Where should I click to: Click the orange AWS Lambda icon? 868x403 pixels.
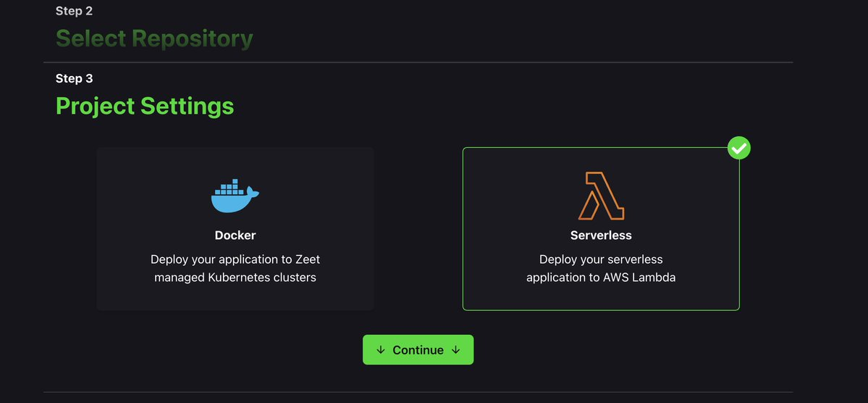click(601, 196)
